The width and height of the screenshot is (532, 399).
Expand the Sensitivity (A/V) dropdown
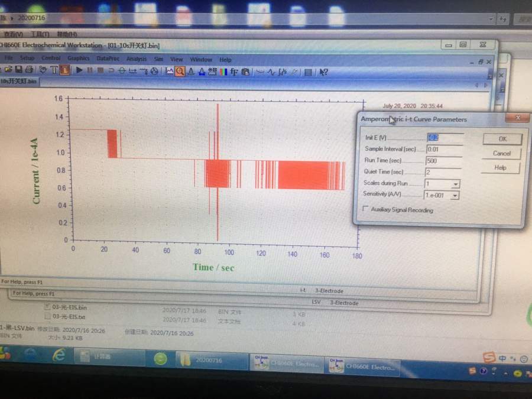click(x=455, y=196)
